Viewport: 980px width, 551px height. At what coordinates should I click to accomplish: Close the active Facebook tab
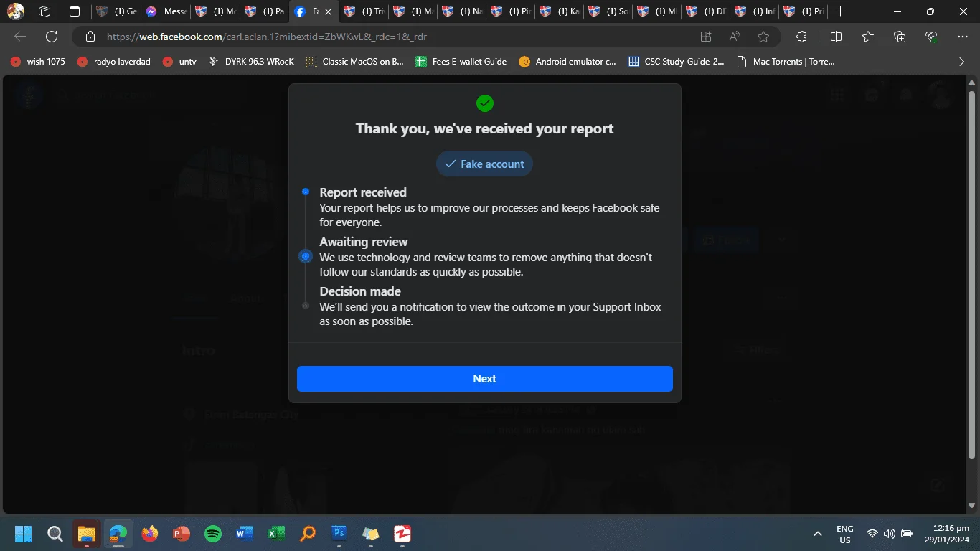328,11
